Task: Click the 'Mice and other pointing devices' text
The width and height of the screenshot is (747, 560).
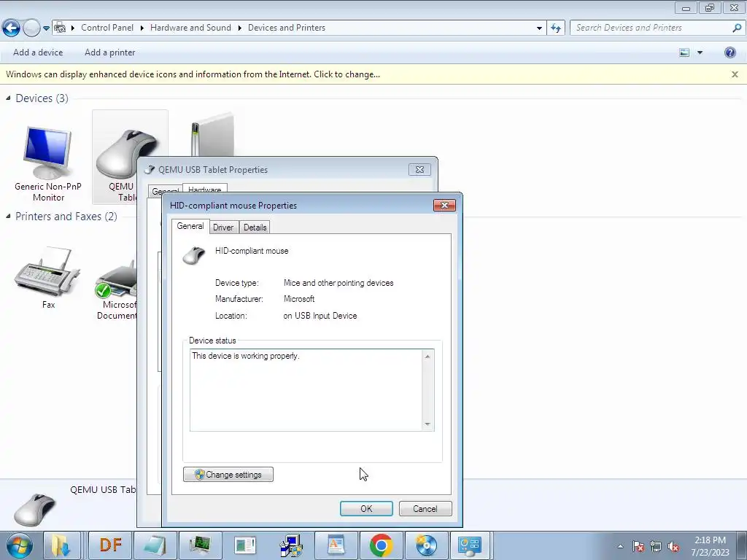Action: 338,283
